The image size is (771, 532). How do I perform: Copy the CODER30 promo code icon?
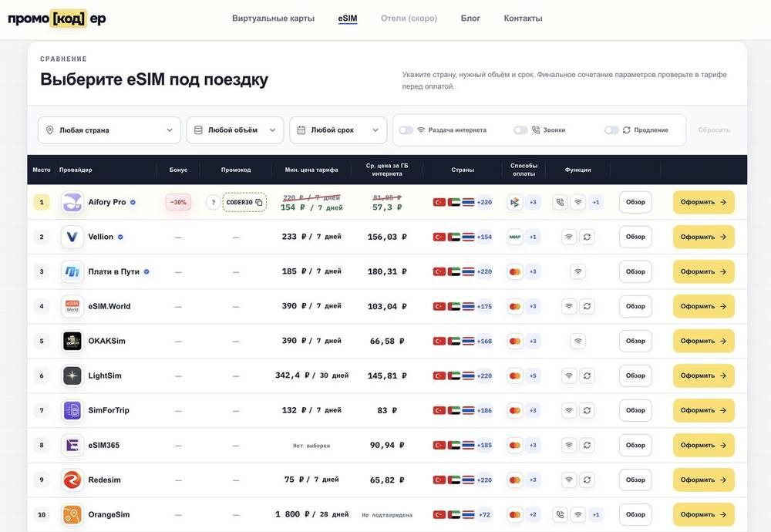[259, 202]
